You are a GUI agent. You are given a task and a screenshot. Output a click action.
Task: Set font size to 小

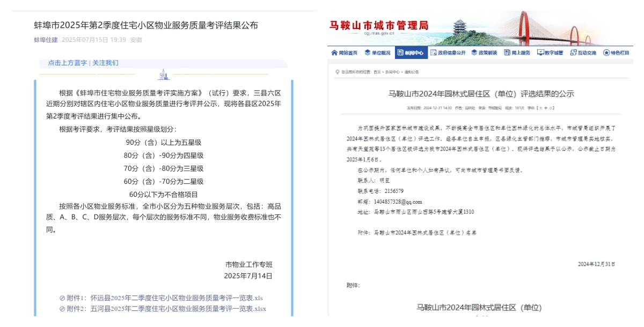pyautogui.click(x=550, y=108)
